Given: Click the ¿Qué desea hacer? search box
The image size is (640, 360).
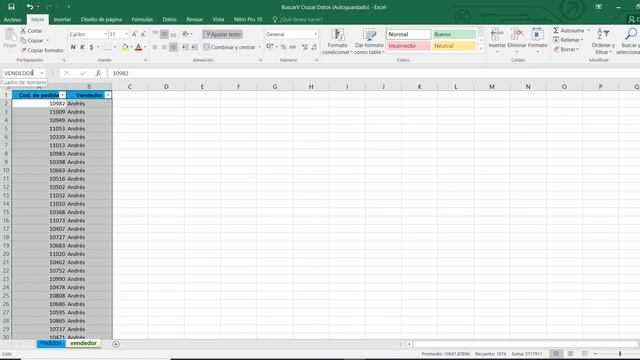Looking at the screenshot, I should coord(298,20).
